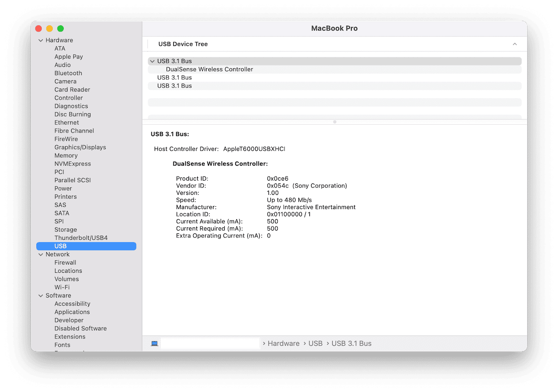Select Fonts under Software
This screenshot has height=392, width=558.
62,346
